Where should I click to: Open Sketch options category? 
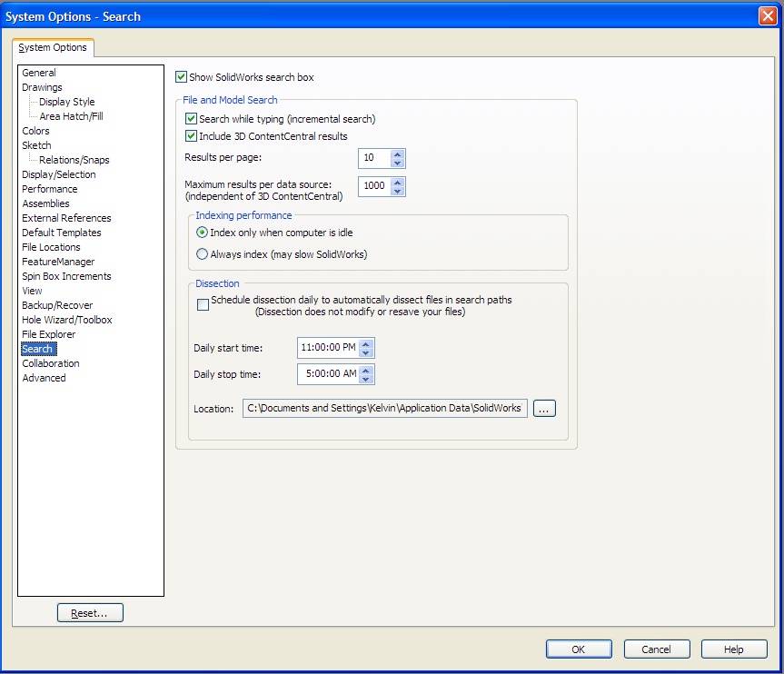(x=36, y=145)
